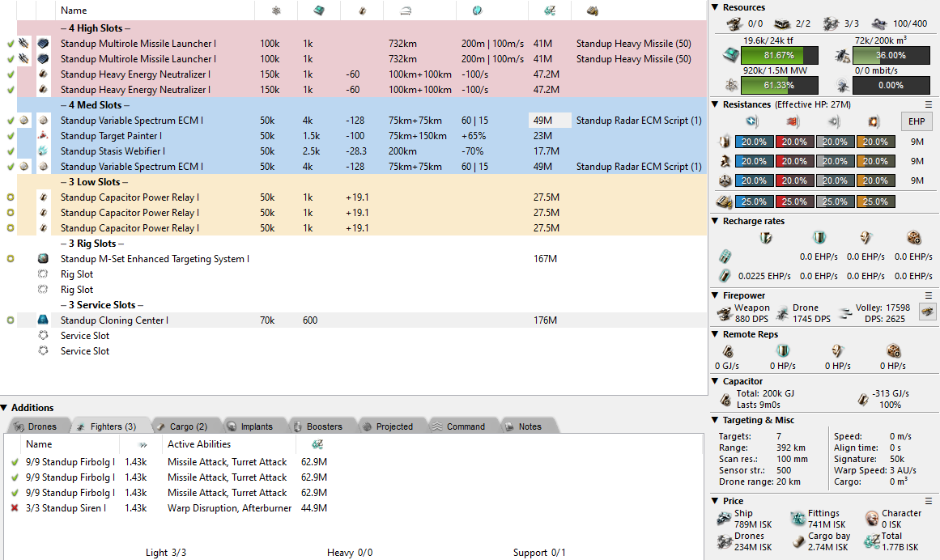The height and width of the screenshot is (560, 940).
Task: Collapse the Additions section
Action: point(5,408)
